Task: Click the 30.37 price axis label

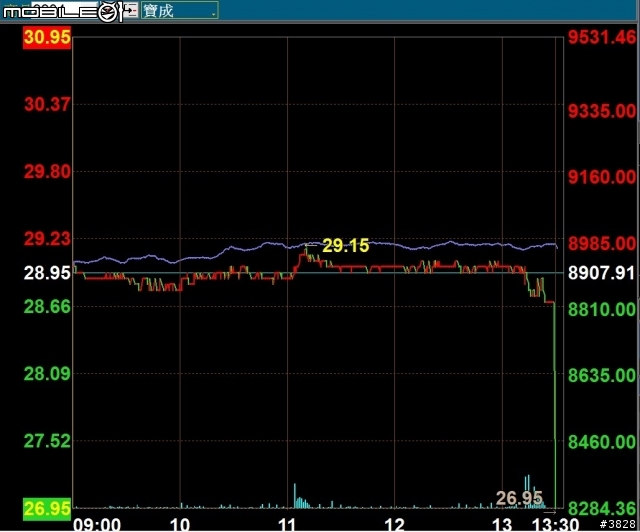Action: (47, 105)
